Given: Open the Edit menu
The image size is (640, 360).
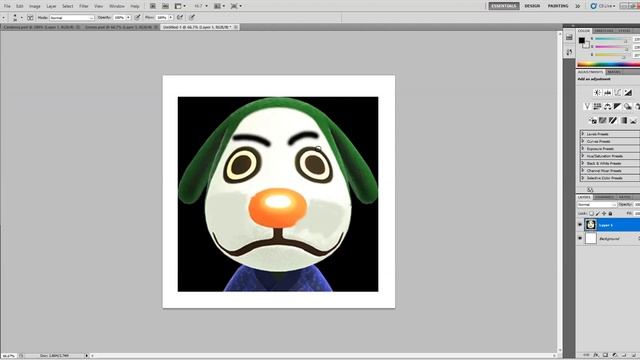Looking at the screenshot, I should point(20,6).
